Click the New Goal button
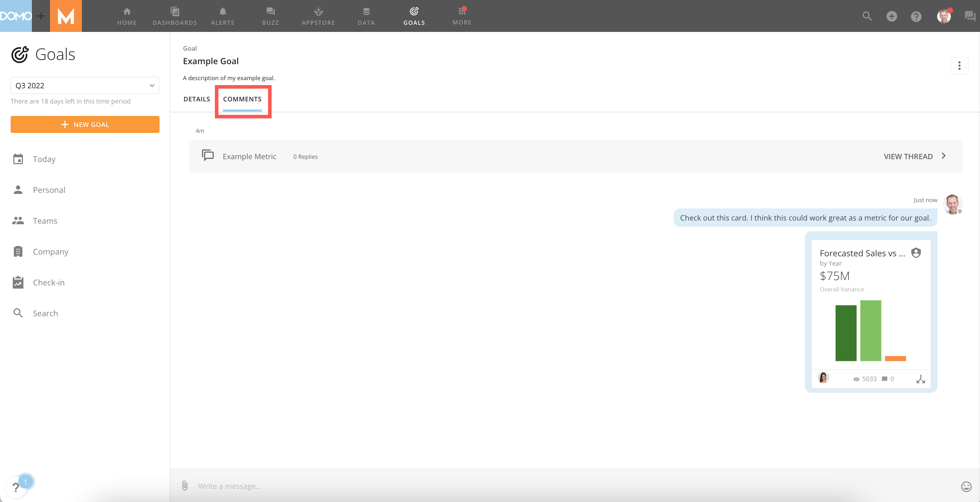Image resolution: width=980 pixels, height=502 pixels. pyautogui.click(x=85, y=124)
